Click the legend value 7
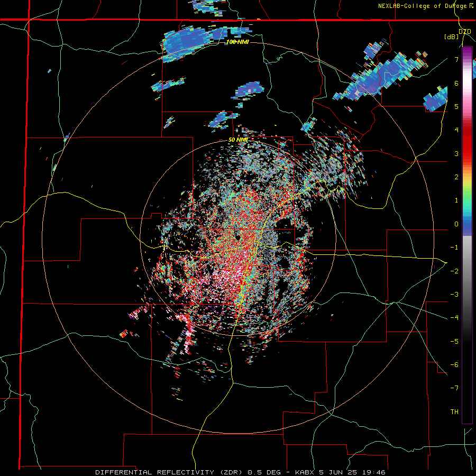The image size is (476, 476). [456, 59]
